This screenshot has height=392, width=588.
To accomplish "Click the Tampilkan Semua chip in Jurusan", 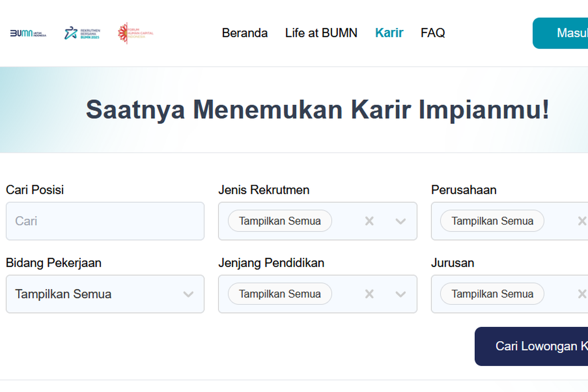I will (x=492, y=294).
